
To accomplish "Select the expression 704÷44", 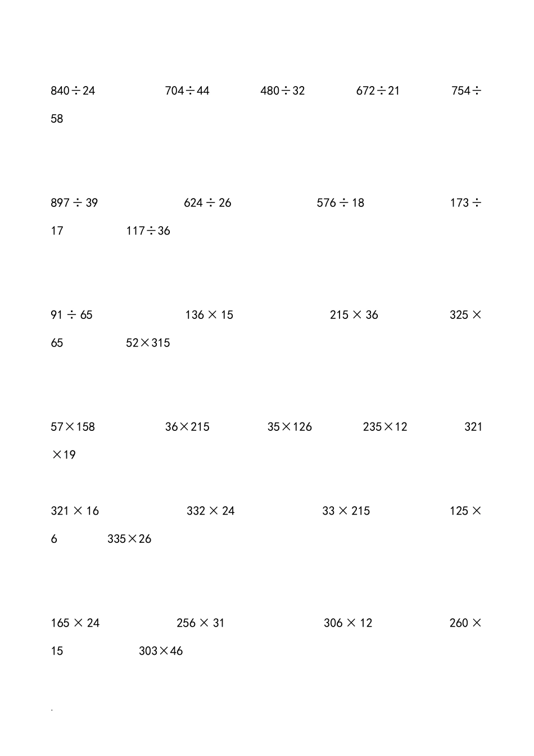I will click(187, 91).
